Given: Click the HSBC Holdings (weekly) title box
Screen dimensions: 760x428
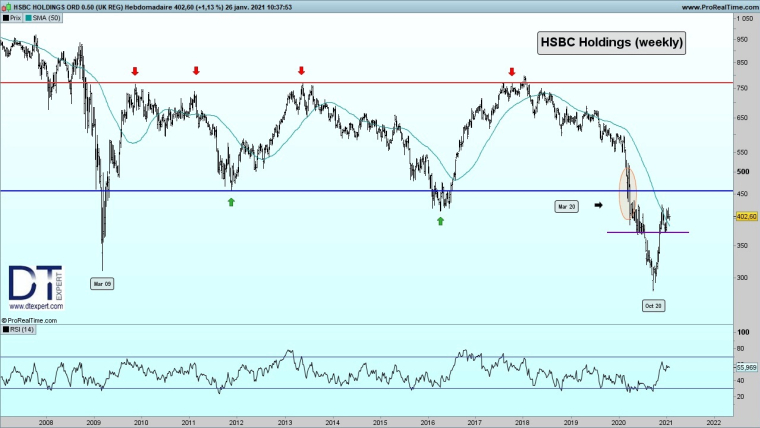Looking at the screenshot, I should 611,43.
